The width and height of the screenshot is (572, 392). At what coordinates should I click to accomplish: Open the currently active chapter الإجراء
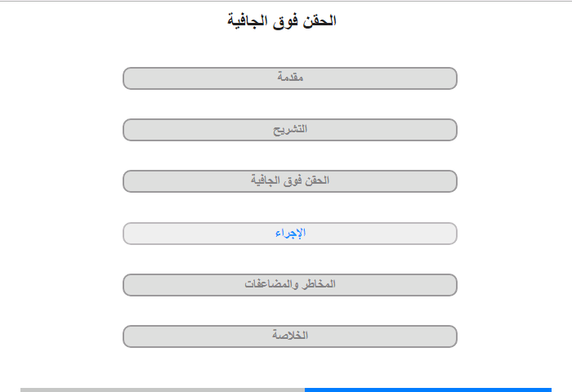pyautogui.click(x=290, y=234)
